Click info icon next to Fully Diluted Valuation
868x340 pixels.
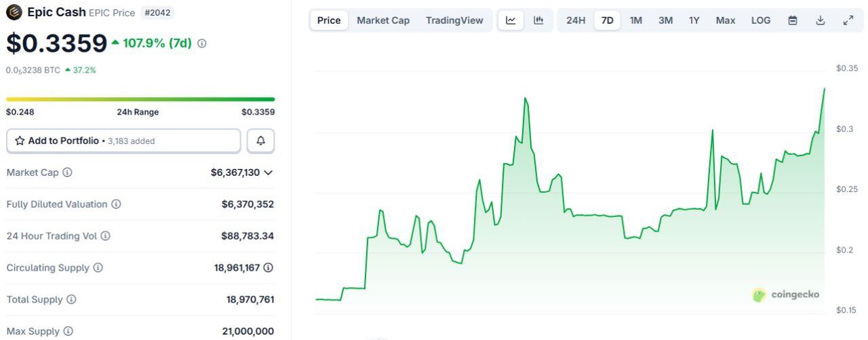[116, 204]
